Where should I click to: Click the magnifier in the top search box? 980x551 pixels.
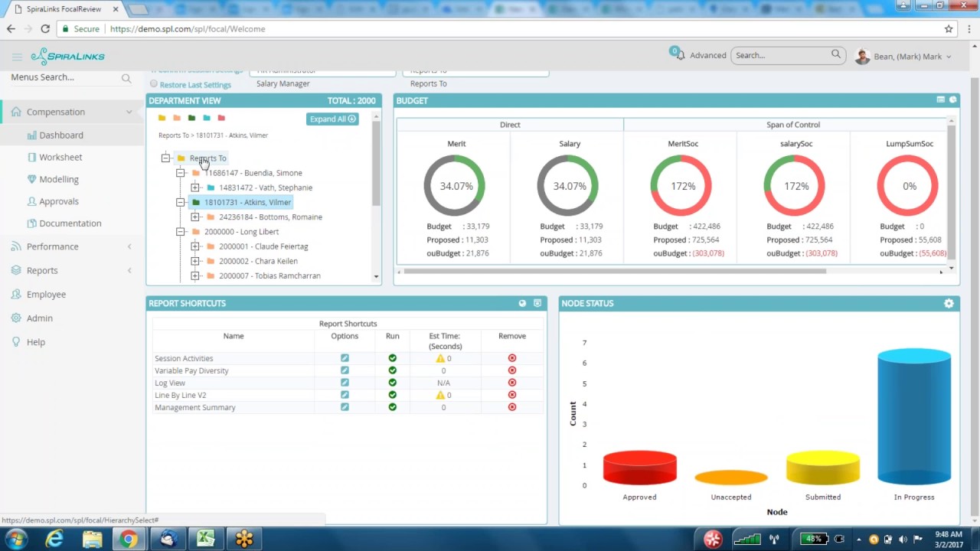(836, 54)
